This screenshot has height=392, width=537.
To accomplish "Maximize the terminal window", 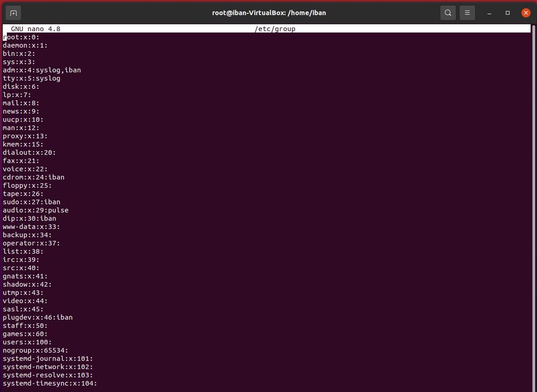I will pos(507,13).
